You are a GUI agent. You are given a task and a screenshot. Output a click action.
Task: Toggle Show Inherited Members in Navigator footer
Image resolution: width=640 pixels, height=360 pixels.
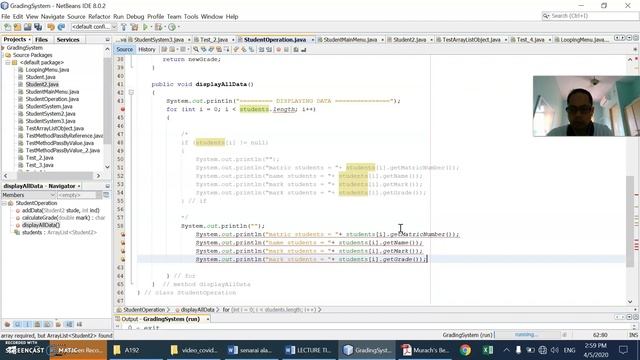click(7, 324)
